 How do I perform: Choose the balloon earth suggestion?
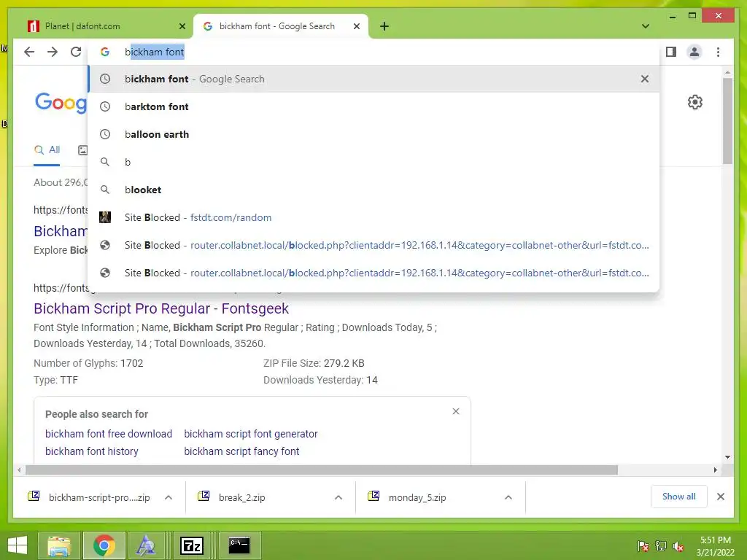click(374, 134)
